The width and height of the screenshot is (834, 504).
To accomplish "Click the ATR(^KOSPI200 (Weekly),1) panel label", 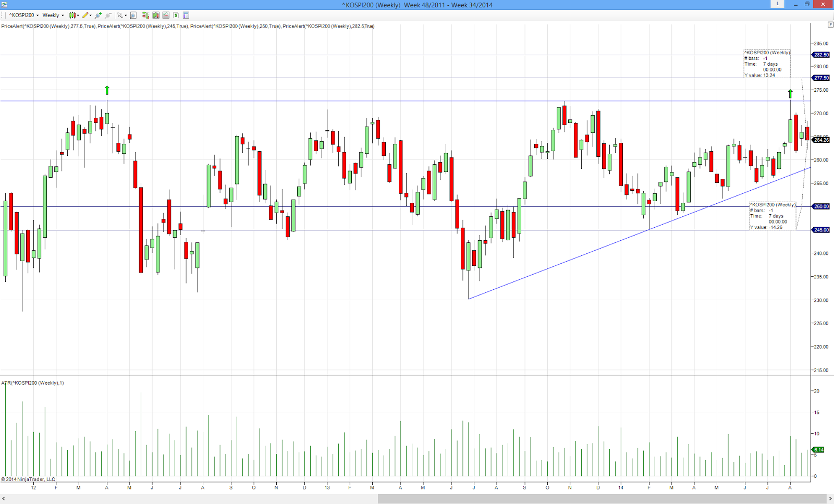I will point(32,383).
